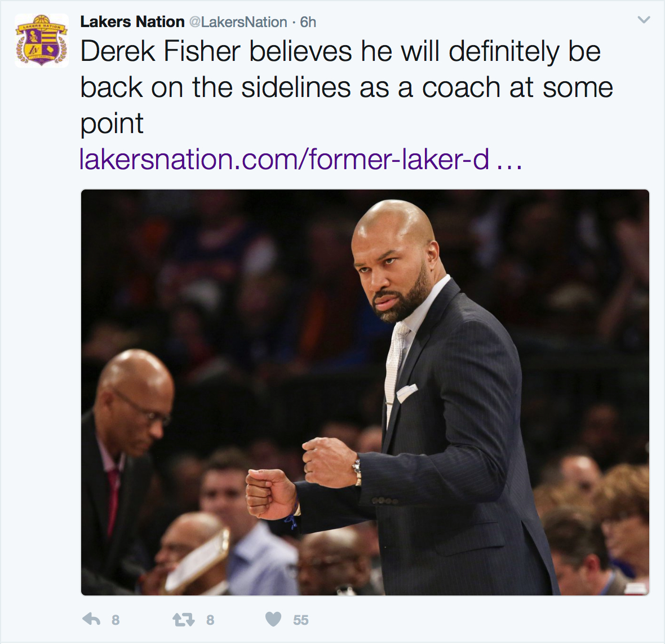
Task: Click the word "point" in the tweet
Action: (x=112, y=124)
